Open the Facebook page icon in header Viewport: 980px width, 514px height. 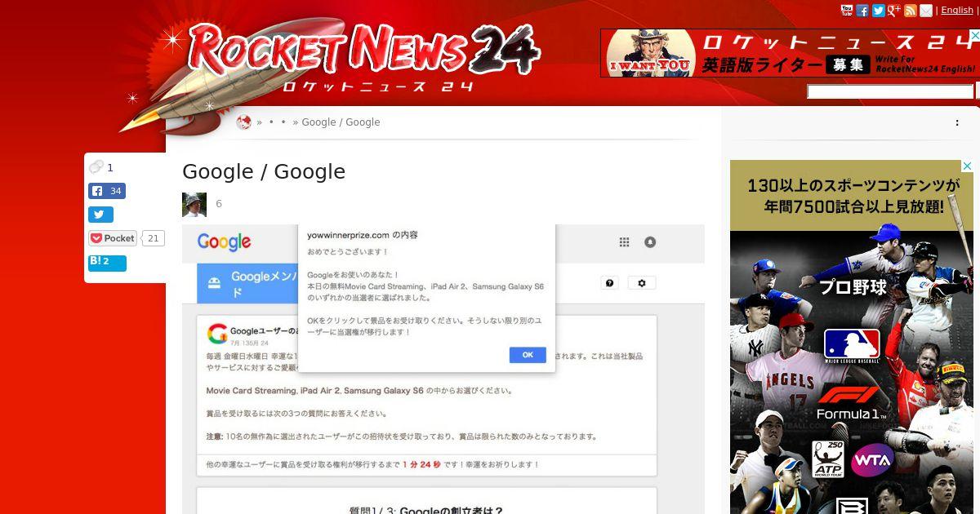862,11
